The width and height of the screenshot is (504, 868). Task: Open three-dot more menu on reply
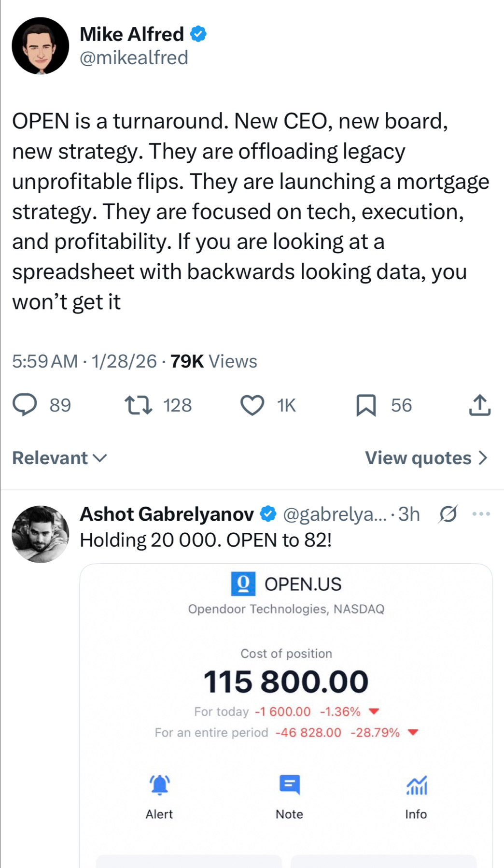[481, 514]
